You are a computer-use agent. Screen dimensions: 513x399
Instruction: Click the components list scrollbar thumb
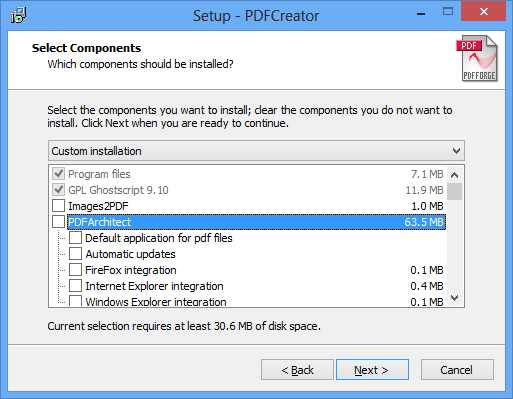click(454, 191)
